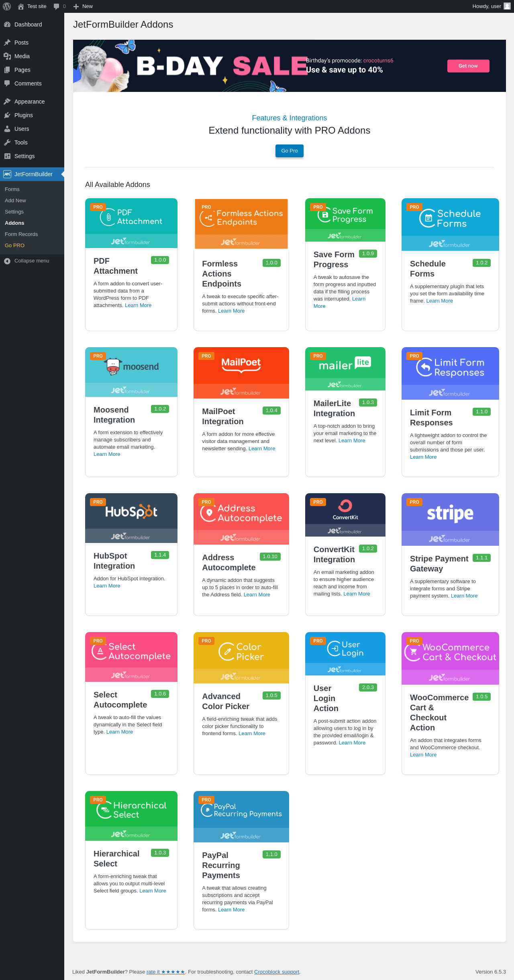Open the Crocoblock support link
The width and height of the screenshot is (514, 980).
tap(277, 972)
